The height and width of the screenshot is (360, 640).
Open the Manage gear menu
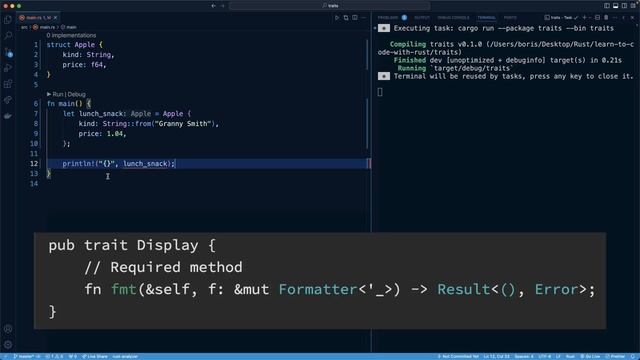pyautogui.click(x=8, y=345)
